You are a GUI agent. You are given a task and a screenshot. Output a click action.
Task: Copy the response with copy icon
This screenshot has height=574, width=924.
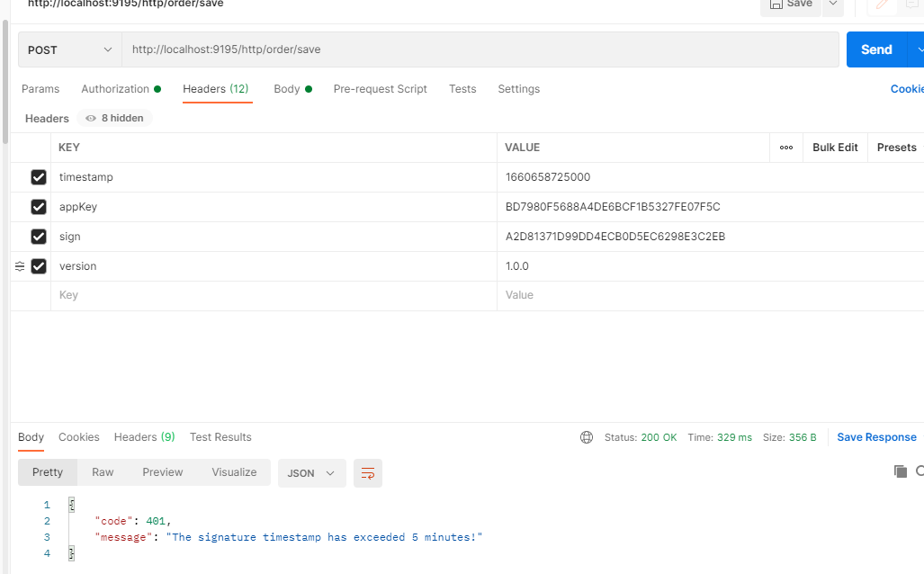coord(901,471)
